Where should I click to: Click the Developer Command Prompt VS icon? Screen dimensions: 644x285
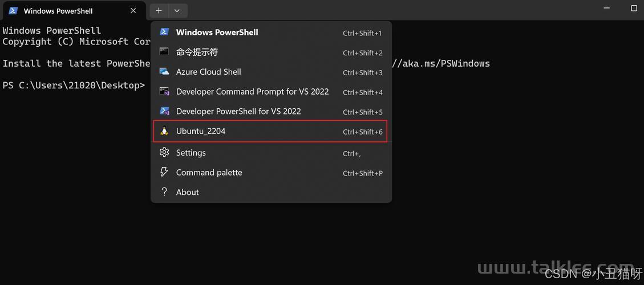coord(164,91)
